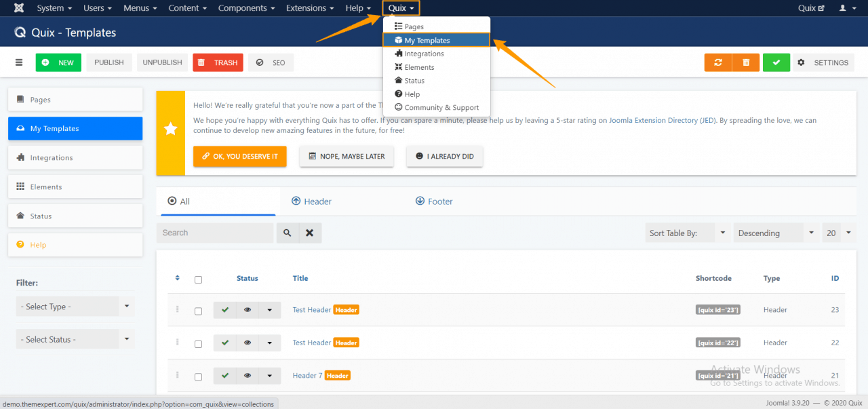Open the Menus menu
The height and width of the screenshot is (409, 868).
pos(140,8)
